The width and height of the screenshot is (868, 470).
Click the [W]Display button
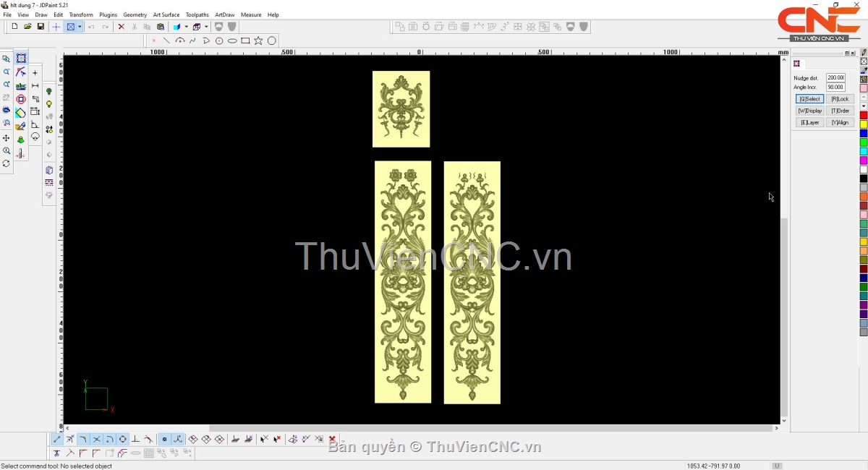(809, 111)
